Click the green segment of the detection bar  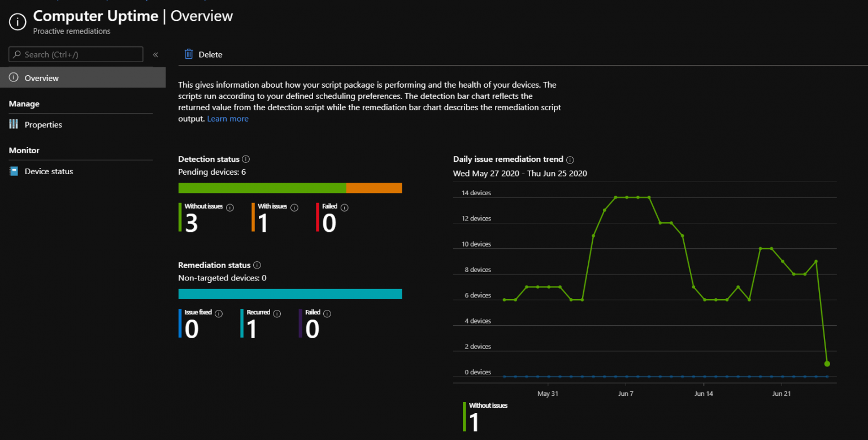pyautogui.click(x=262, y=188)
